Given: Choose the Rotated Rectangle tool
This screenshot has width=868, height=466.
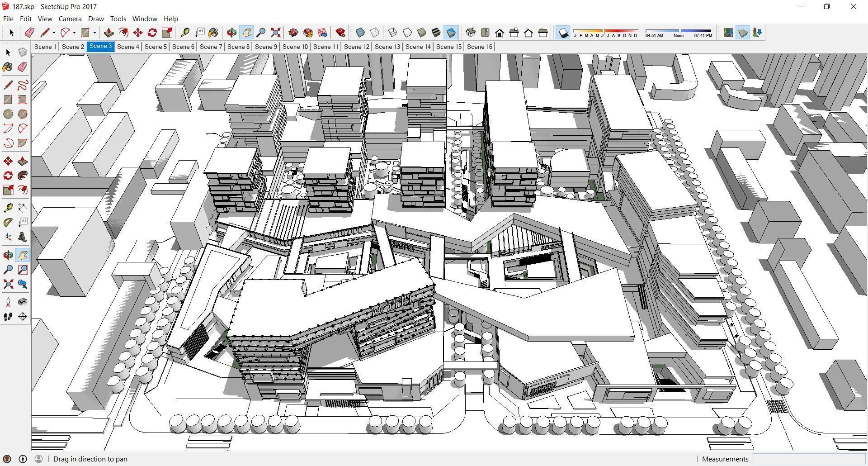Looking at the screenshot, I should point(23,100).
